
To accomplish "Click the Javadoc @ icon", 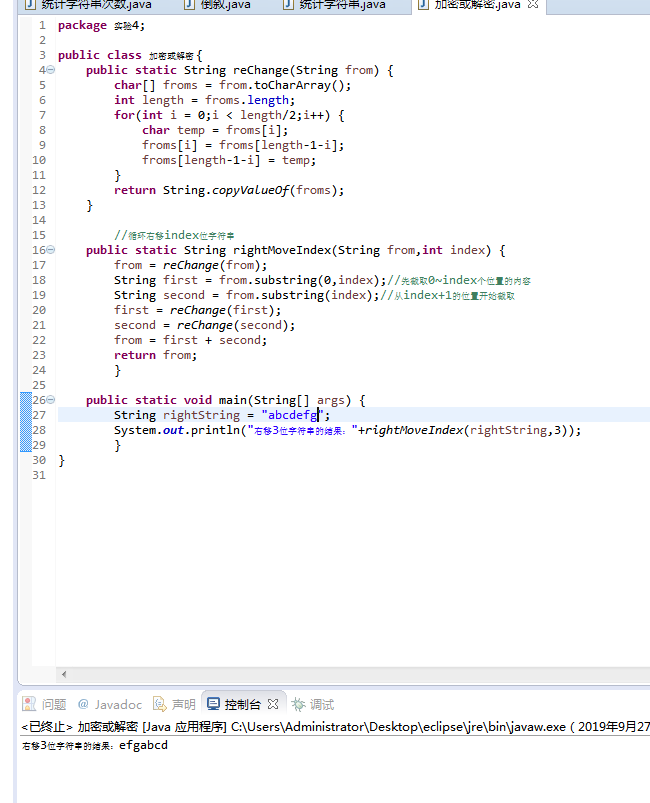I will 83,704.
